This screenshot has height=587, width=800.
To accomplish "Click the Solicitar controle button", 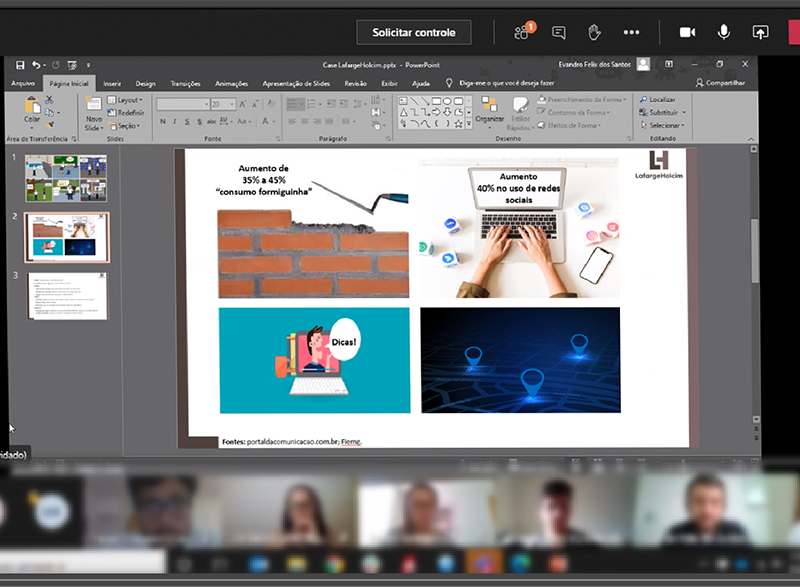I will pos(414,33).
